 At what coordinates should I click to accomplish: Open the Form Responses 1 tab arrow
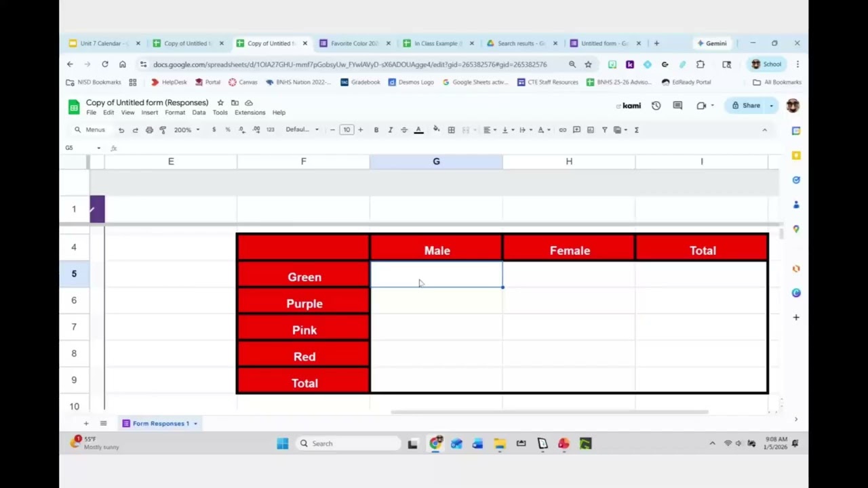[x=195, y=424]
